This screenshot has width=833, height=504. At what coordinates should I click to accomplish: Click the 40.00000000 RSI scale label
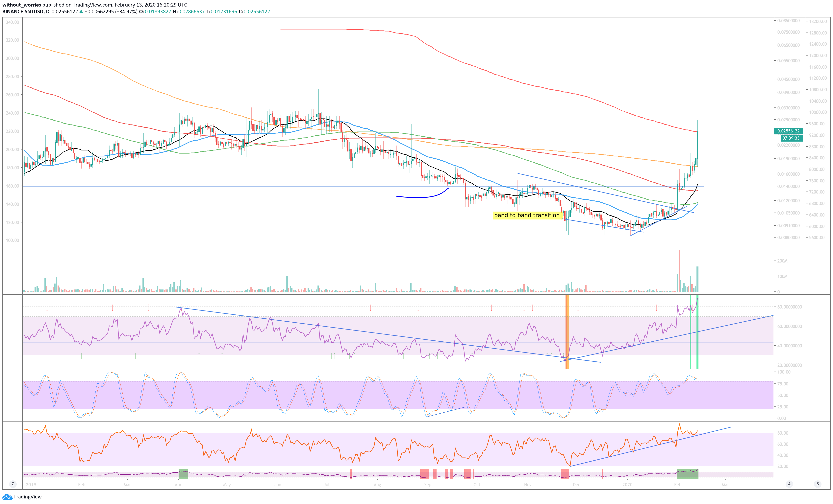[x=789, y=346]
